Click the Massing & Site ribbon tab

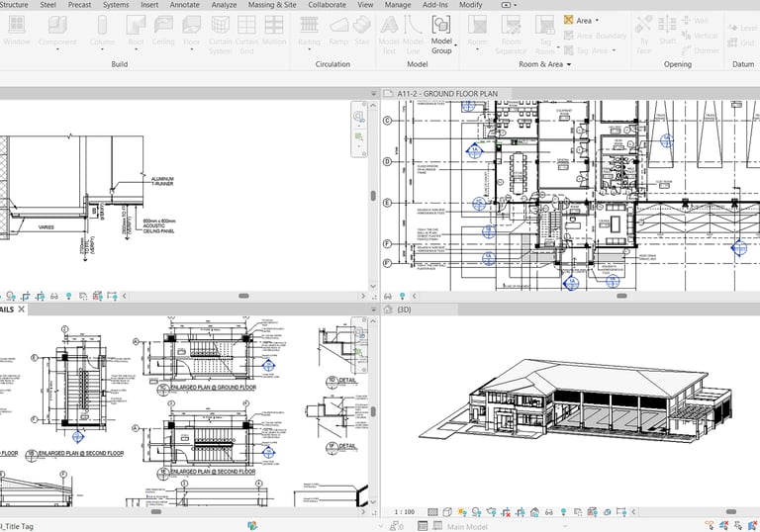click(271, 5)
